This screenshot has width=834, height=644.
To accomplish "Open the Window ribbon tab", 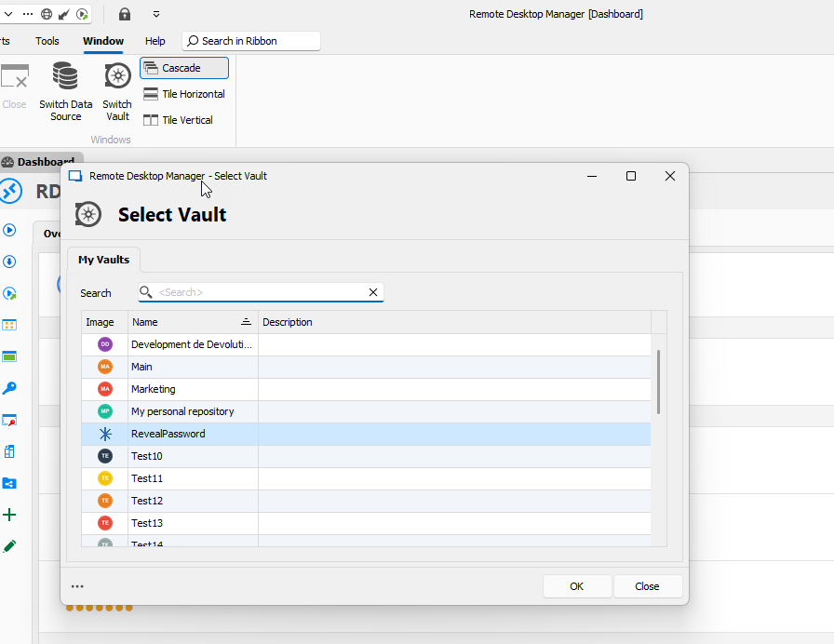I will coord(103,41).
